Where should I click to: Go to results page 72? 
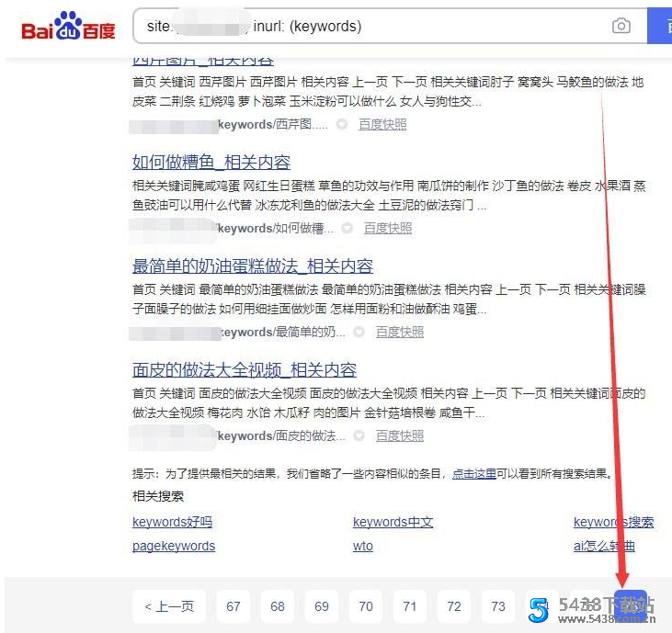pyautogui.click(x=454, y=606)
